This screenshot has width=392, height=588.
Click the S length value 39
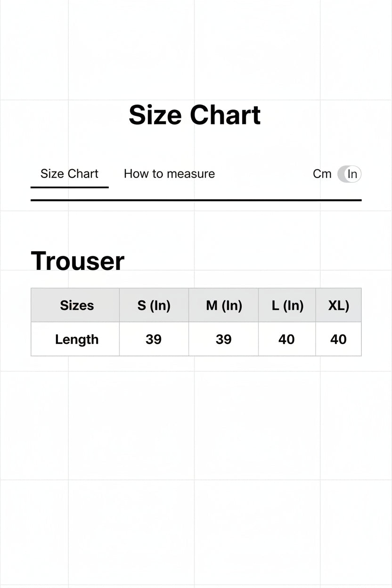click(x=154, y=339)
